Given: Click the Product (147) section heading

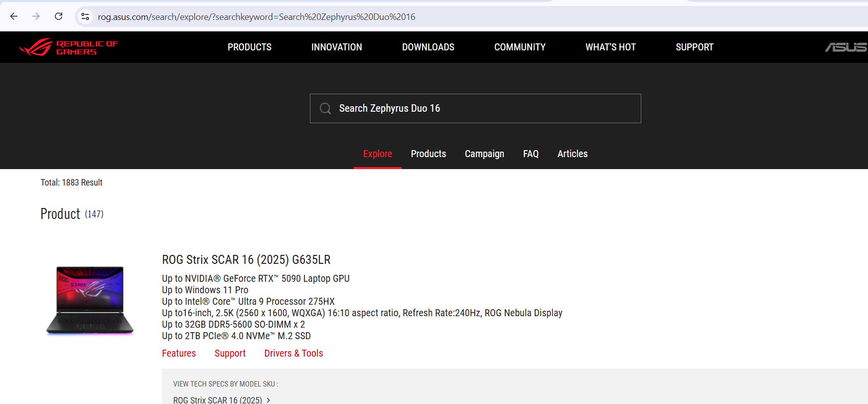Looking at the screenshot, I should coord(72,214).
